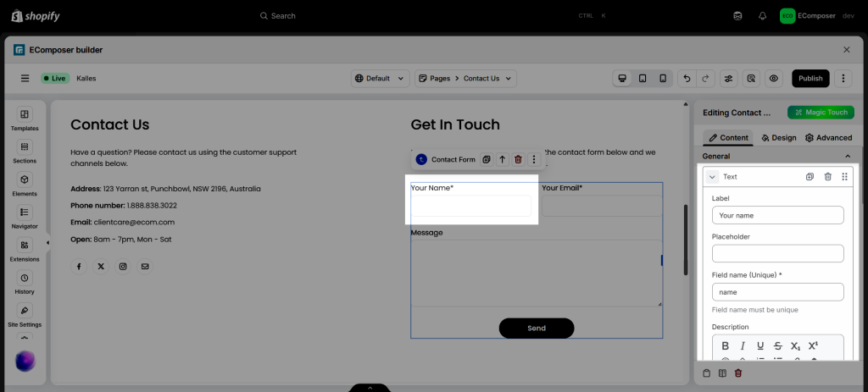Image resolution: width=868 pixels, height=392 pixels.
Task: Switch to mobile device preview
Action: (663, 79)
